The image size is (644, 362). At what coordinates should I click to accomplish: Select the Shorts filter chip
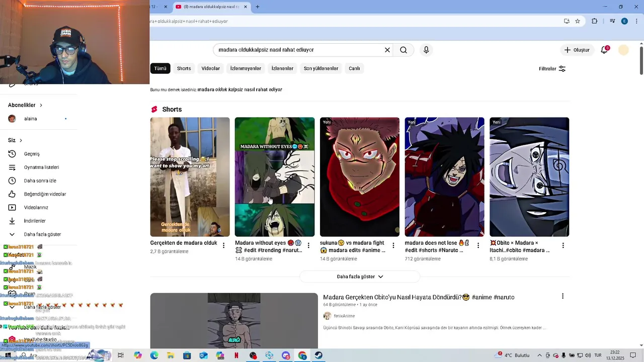[184, 68]
